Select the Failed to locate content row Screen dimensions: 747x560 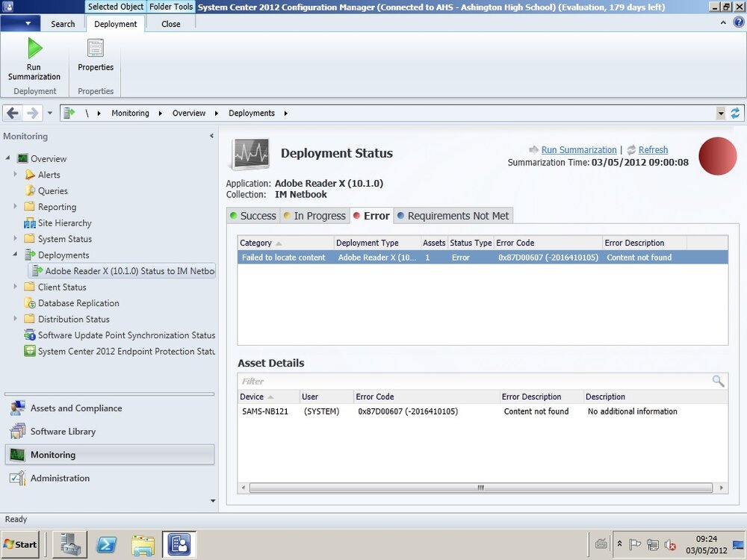coord(483,257)
